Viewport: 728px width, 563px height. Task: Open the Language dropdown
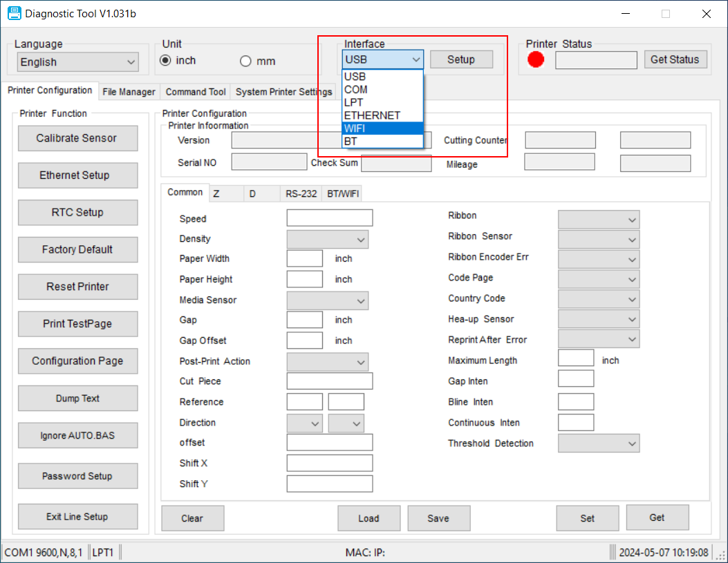77,62
